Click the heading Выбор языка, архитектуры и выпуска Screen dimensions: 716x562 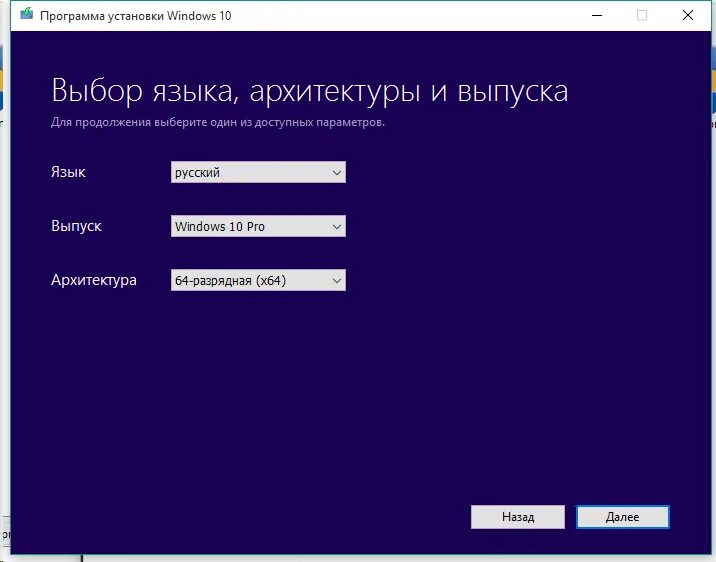310,91
